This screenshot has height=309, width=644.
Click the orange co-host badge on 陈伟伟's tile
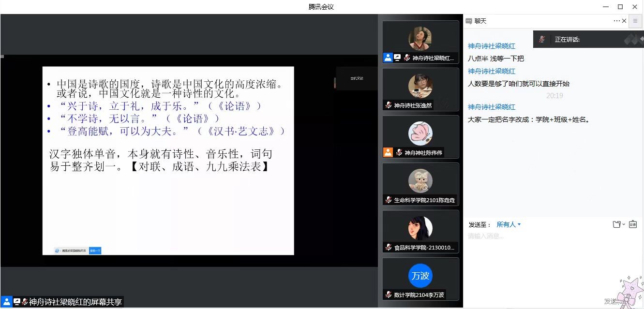[388, 152]
